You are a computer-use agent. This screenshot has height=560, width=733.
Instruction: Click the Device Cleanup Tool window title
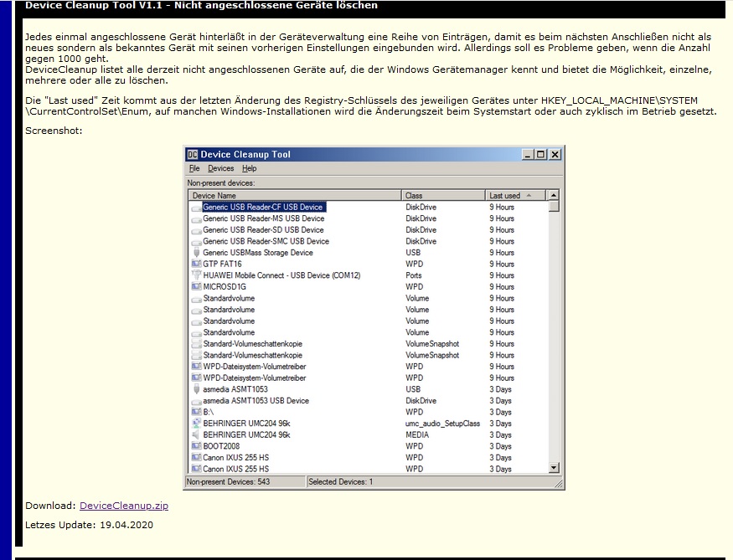point(245,155)
